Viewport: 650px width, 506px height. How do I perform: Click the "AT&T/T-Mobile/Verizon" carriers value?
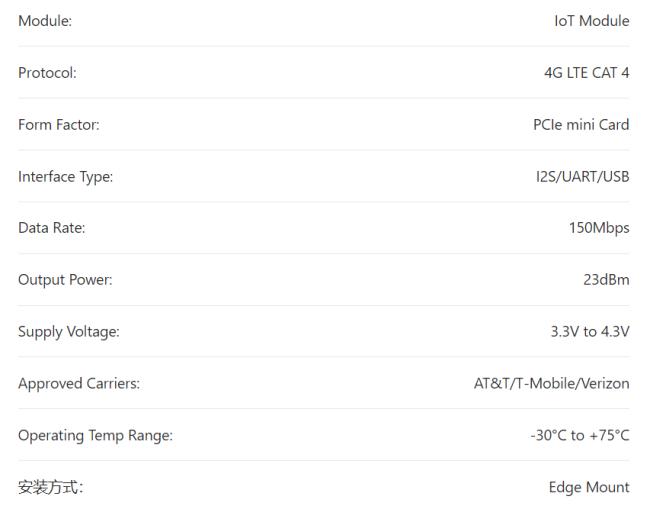552,384
